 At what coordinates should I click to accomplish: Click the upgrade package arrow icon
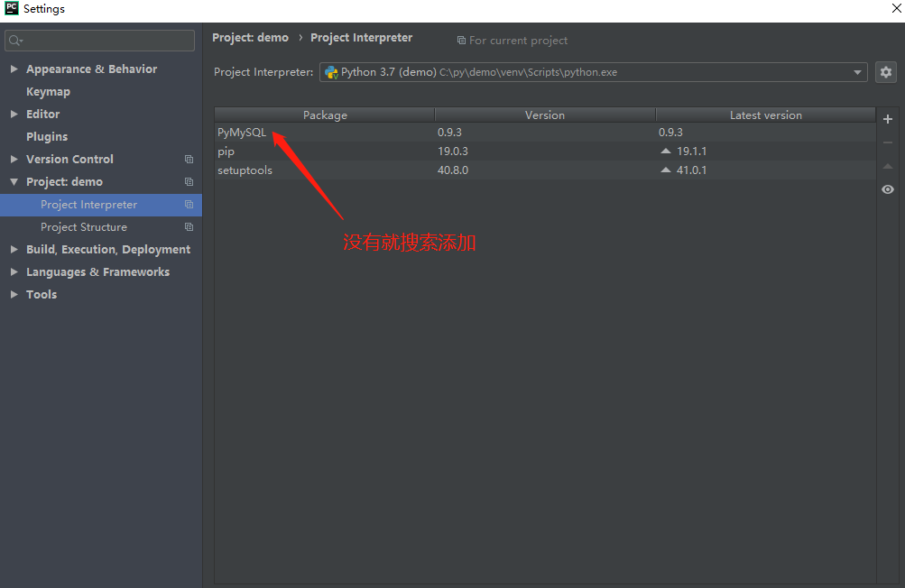tap(888, 166)
